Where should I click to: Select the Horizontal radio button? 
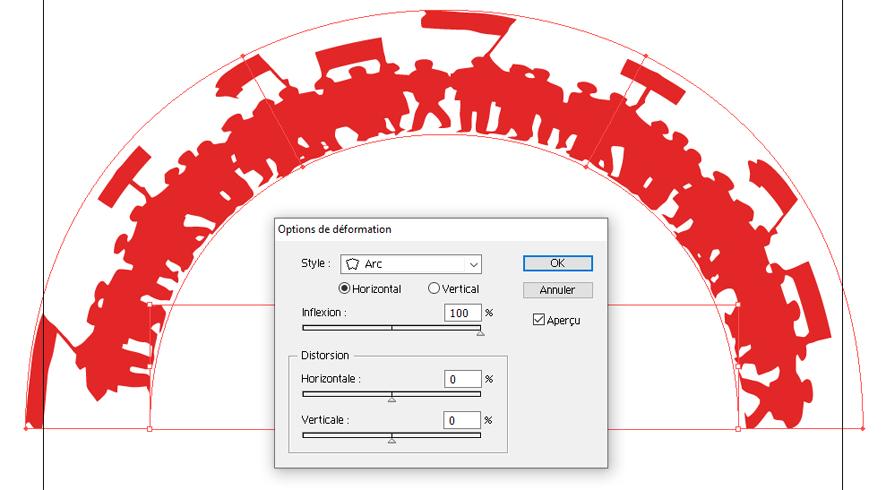[345, 289]
